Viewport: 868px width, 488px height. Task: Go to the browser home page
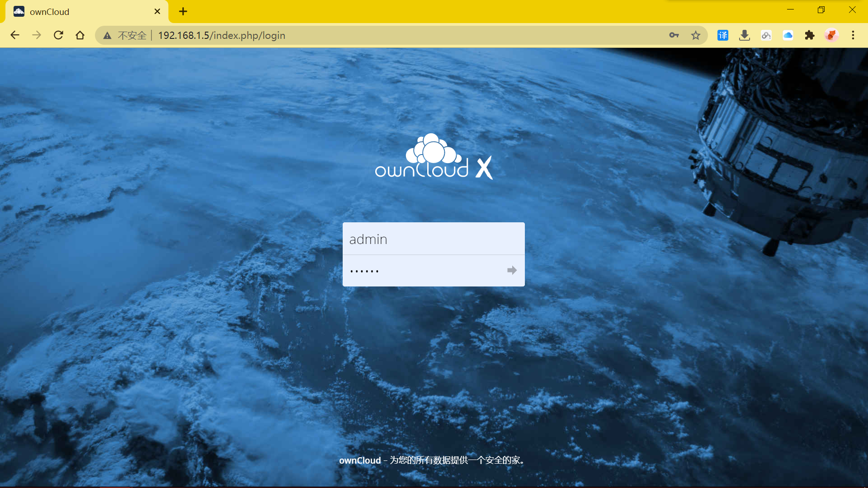pos(80,35)
